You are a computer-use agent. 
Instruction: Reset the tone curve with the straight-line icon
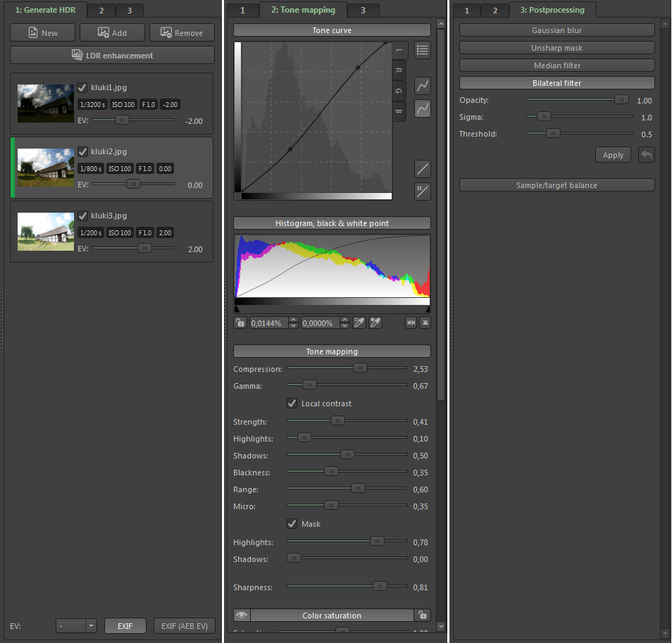423,169
